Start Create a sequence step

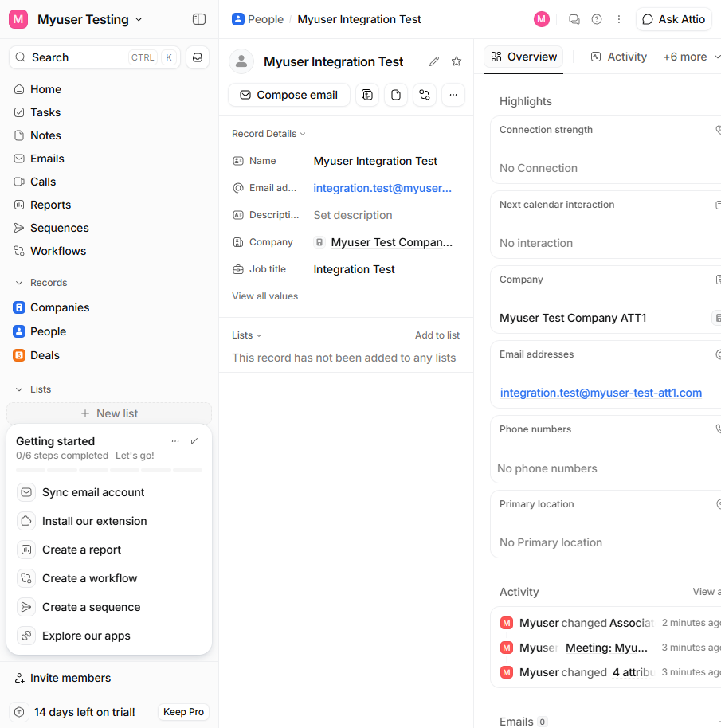109,607
